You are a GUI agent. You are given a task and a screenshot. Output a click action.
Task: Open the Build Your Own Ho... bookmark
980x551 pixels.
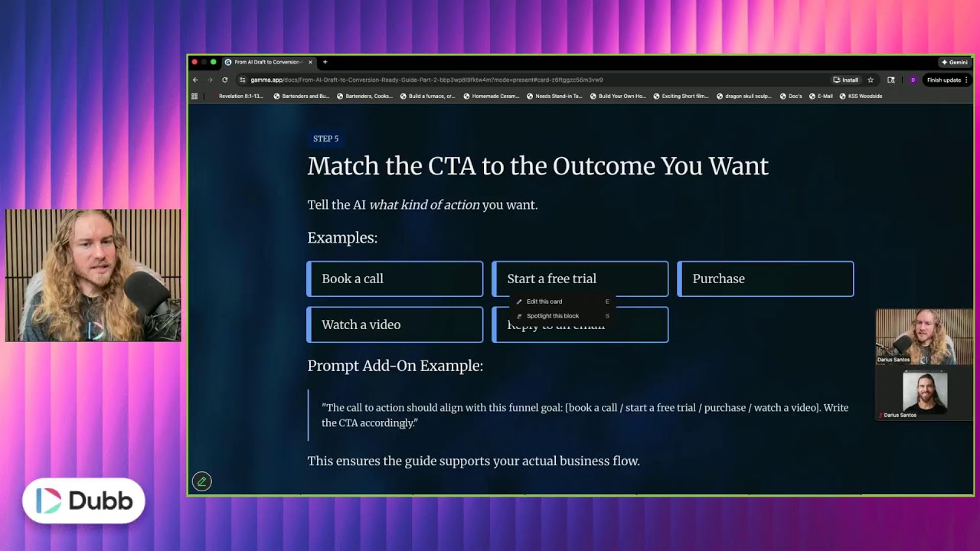click(x=618, y=96)
